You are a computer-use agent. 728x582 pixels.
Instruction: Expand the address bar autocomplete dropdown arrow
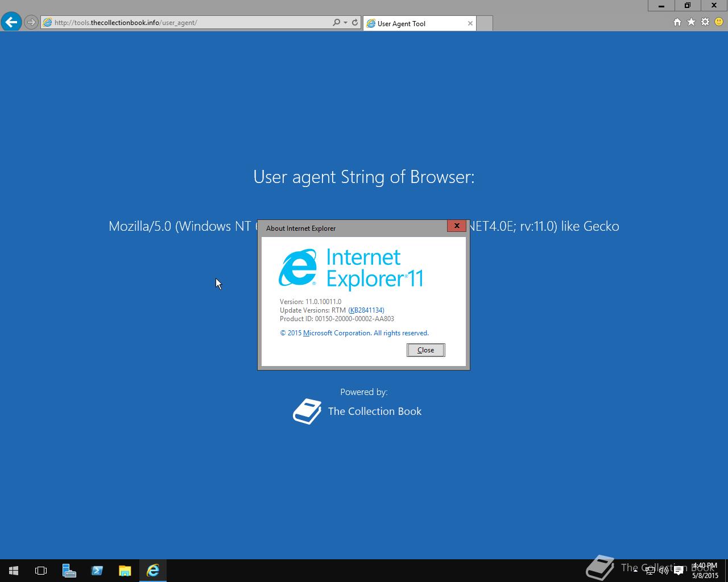345,23
